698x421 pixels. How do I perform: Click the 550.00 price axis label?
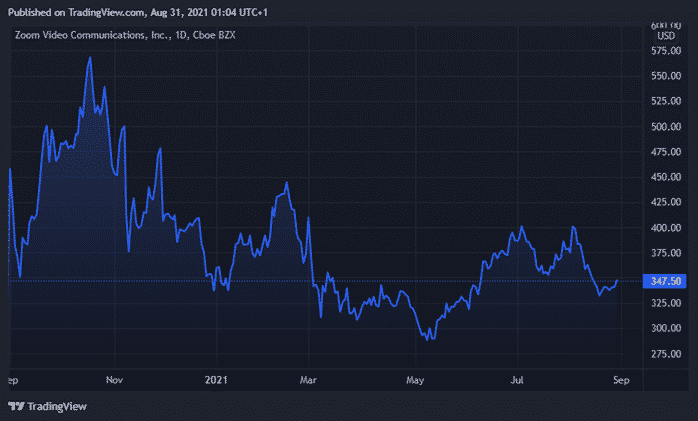point(666,76)
